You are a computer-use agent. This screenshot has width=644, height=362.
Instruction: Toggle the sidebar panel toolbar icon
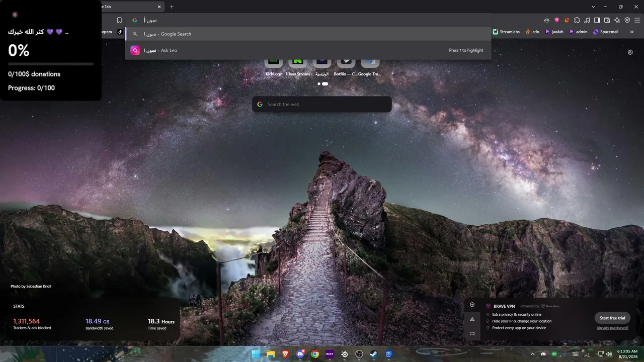click(597, 20)
